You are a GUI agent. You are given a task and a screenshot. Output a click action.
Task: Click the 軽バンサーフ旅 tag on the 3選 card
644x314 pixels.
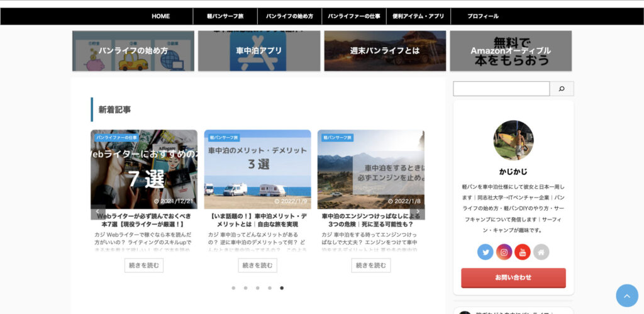pyautogui.click(x=224, y=138)
